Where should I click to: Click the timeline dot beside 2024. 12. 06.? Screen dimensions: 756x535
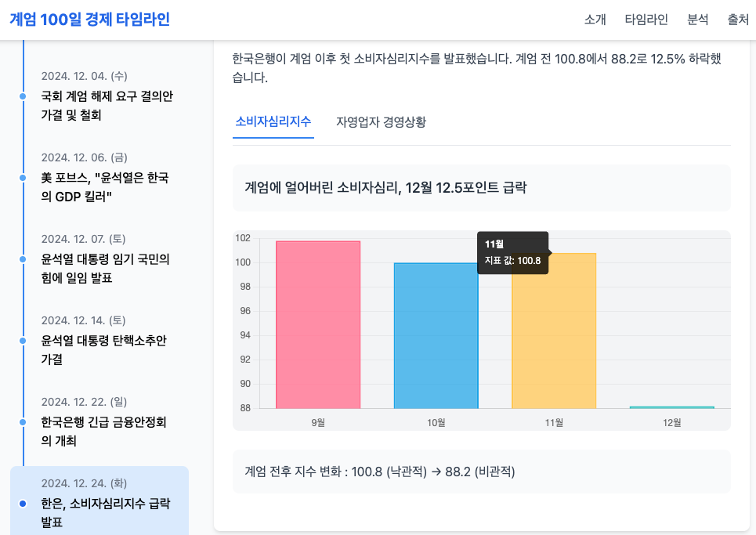[23, 178]
